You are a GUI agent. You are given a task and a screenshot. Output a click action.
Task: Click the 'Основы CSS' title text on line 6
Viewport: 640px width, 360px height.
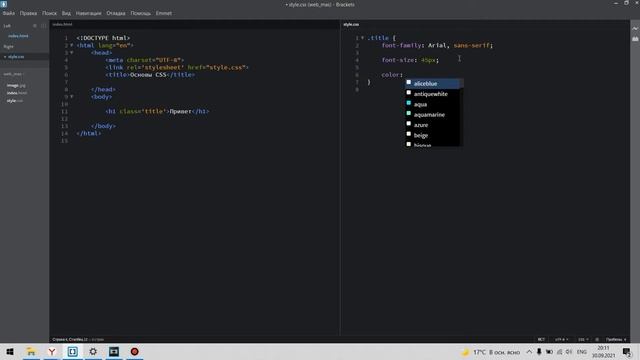[x=148, y=75]
